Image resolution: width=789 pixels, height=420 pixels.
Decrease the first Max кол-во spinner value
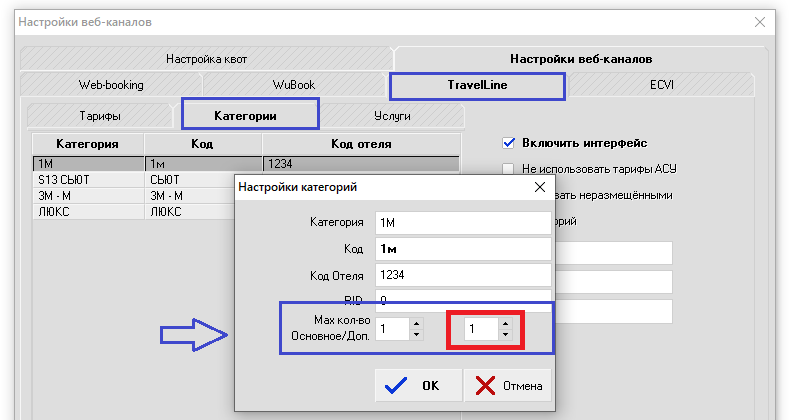[417, 335]
